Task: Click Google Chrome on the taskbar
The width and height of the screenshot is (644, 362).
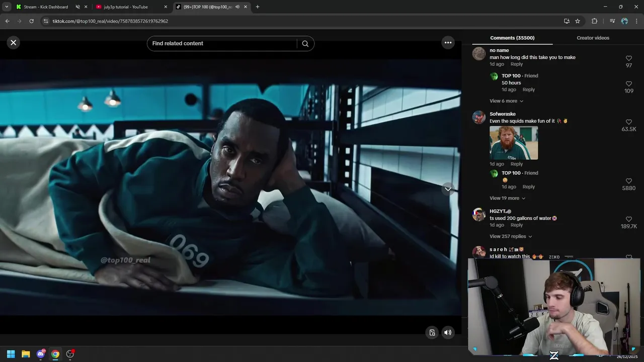Action: click(x=55, y=354)
